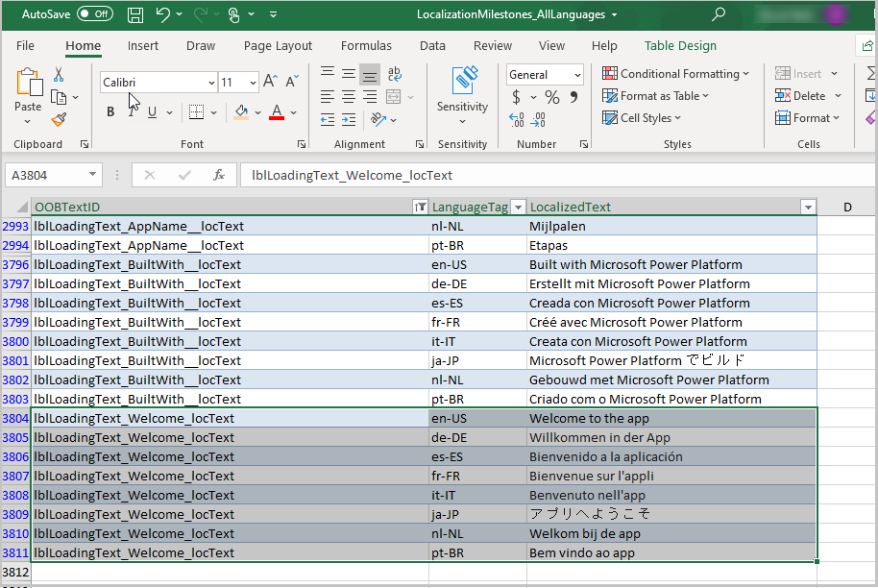
Task: Click the Percent Style button
Action: [552, 97]
